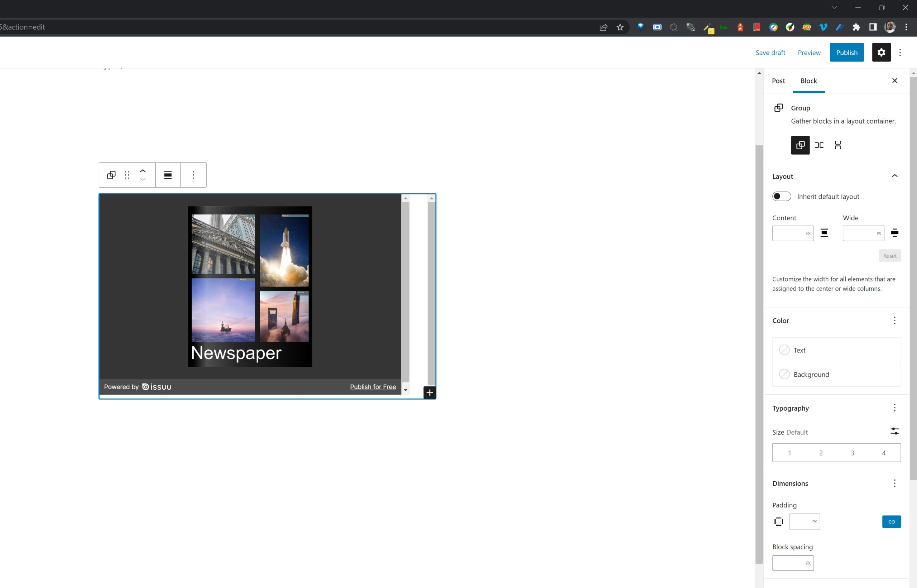This screenshot has height=588, width=917.
Task: Select font size preset 3 under Typography
Action: 852,452
